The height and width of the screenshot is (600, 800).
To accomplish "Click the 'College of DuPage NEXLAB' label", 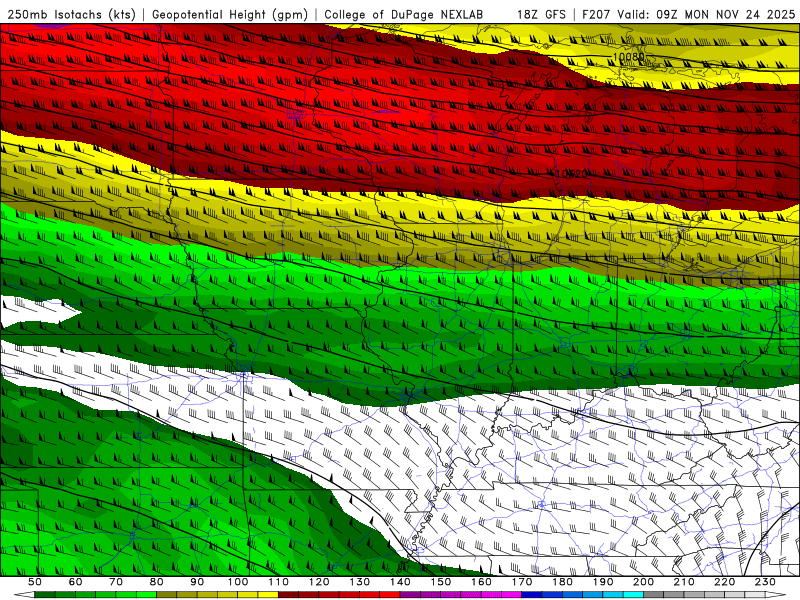I will click(404, 14).
